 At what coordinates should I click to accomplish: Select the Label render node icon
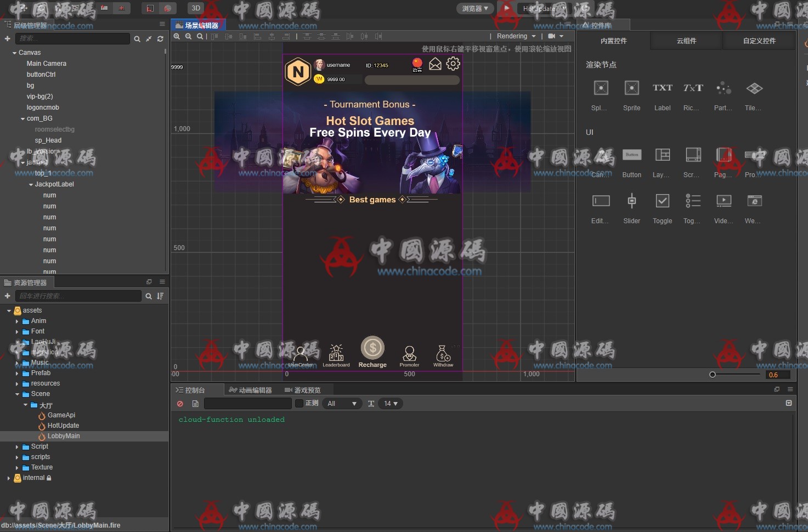(662, 89)
